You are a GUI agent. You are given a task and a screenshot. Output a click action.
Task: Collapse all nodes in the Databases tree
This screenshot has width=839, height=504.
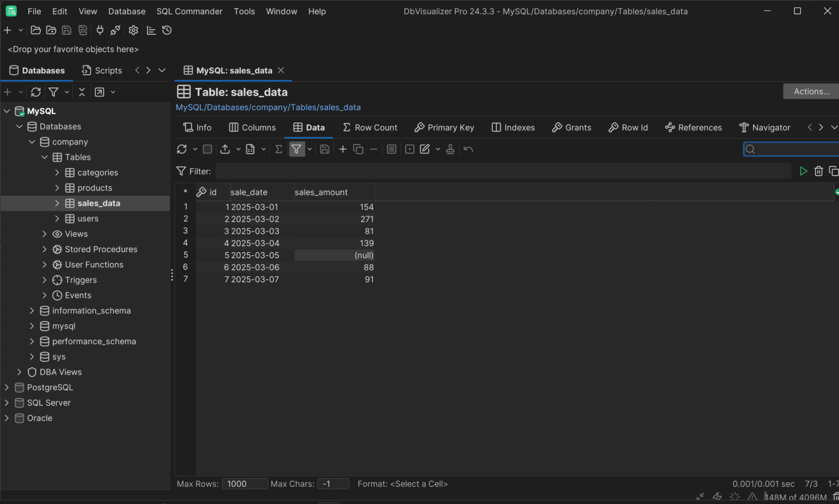pos(82,92)
